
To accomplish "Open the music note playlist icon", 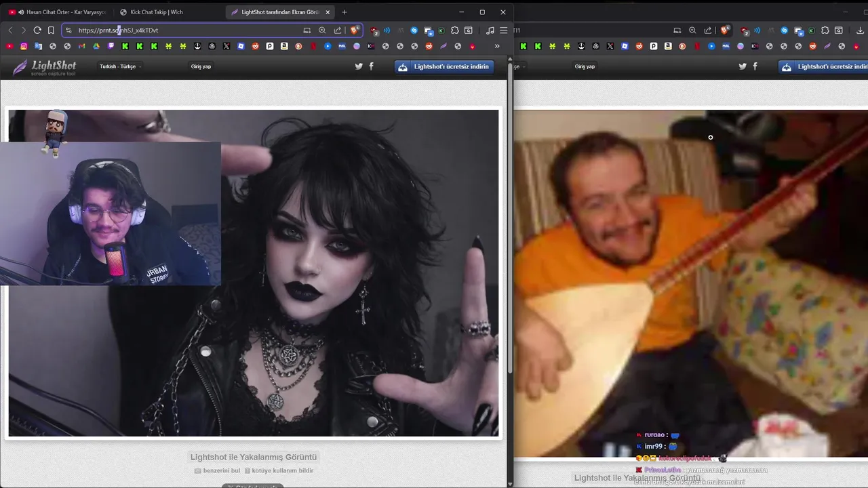I will tap(490, 30).
